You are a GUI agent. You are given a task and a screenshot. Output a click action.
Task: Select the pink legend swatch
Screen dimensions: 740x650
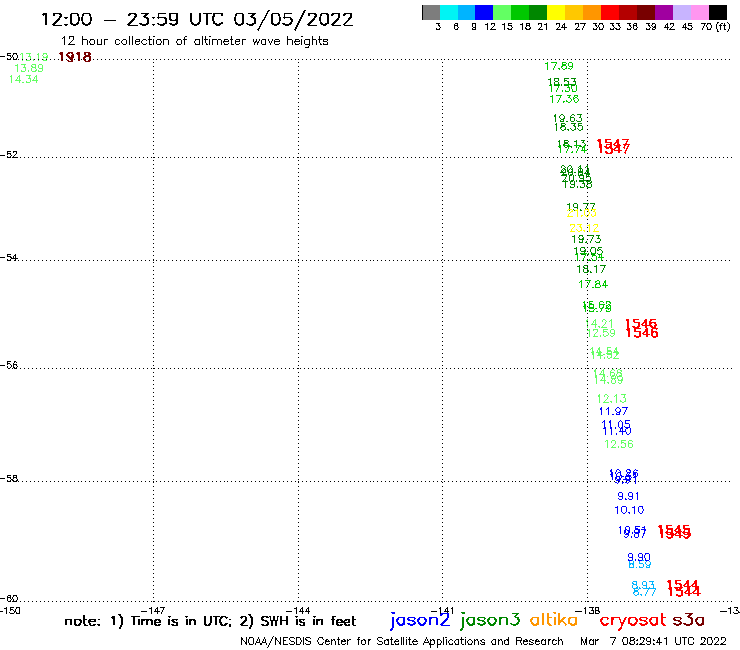click(x=700, y=12)
